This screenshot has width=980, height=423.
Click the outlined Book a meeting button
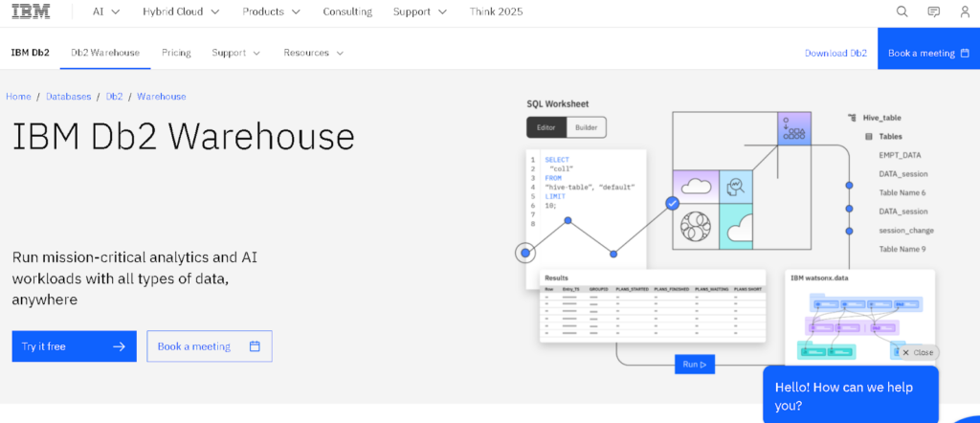click(x=210, y=346)
